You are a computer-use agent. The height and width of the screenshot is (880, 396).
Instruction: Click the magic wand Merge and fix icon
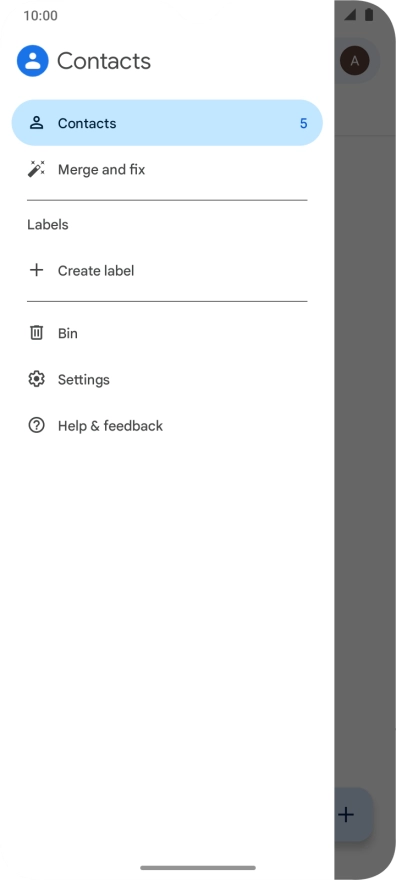(36, 169)
